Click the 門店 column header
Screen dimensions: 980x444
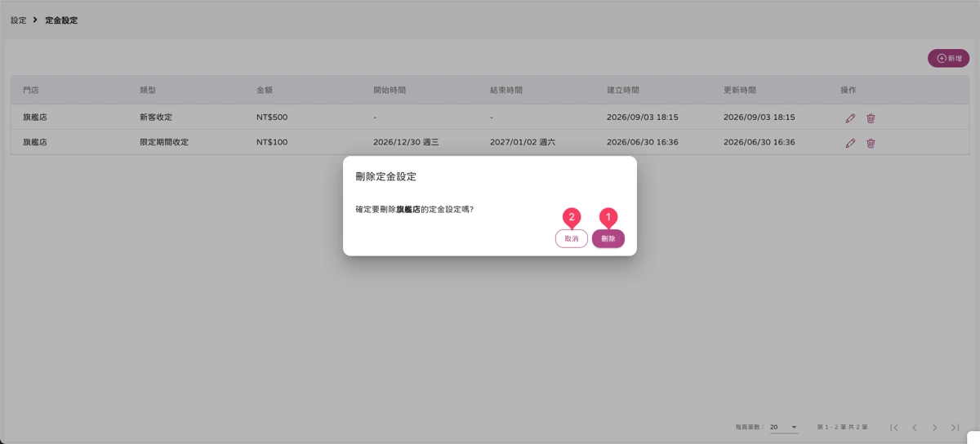pos(31,90)
